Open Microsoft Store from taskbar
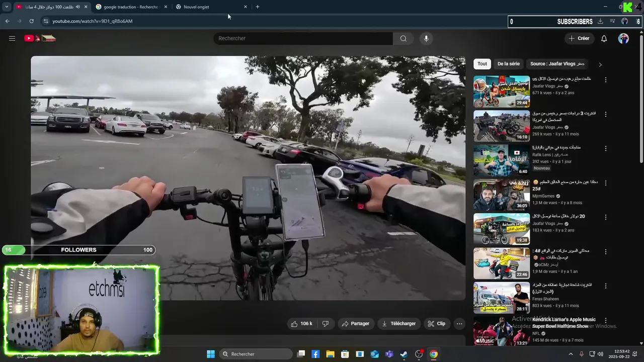 345,354
